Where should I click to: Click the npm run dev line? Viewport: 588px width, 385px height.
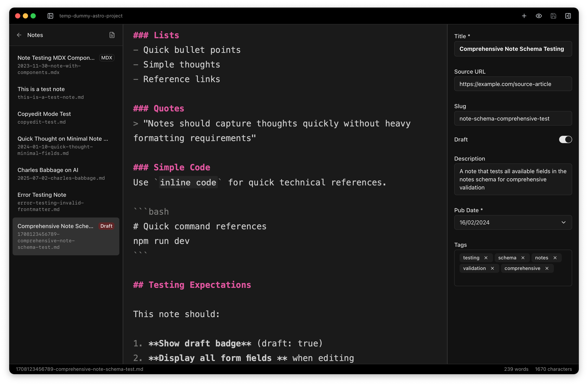(x=161, y=241)
